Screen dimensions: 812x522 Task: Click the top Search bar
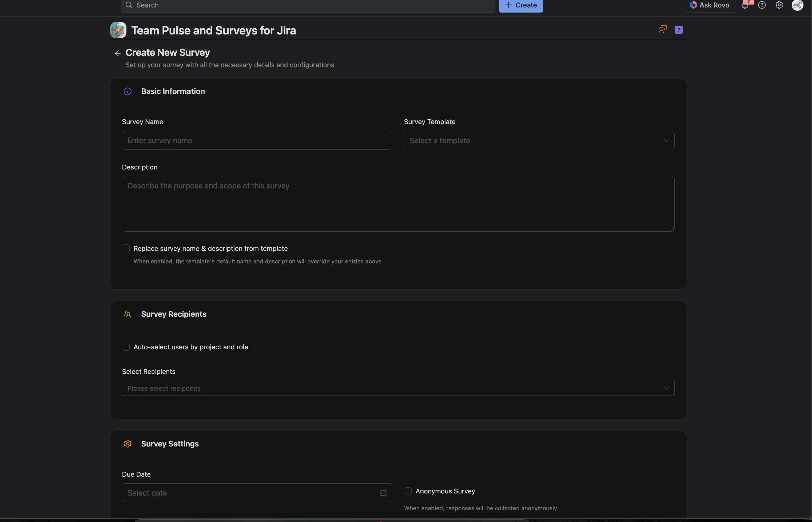(308, 5)
